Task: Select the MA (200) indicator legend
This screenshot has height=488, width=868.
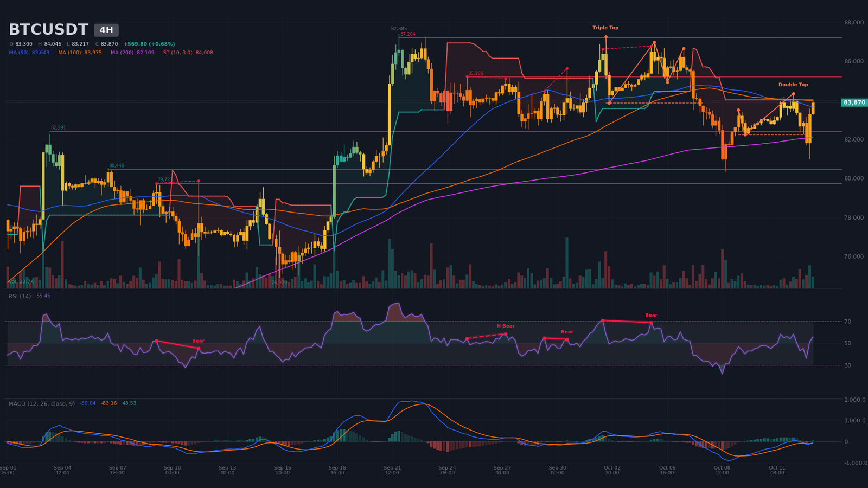Action: tap(132, 53)
